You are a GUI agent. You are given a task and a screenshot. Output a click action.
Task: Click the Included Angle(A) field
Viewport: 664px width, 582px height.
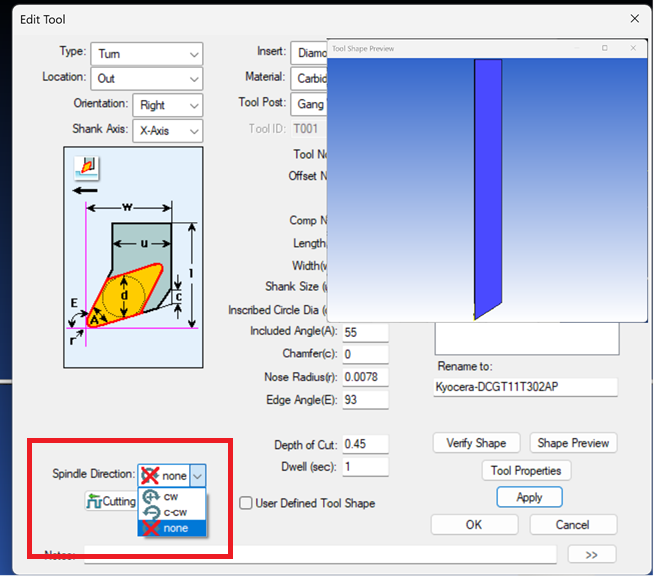click(365, 332)
